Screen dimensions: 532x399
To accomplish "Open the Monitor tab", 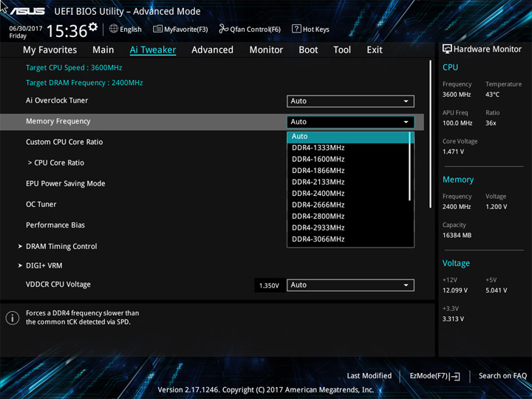I will [266, 50].
